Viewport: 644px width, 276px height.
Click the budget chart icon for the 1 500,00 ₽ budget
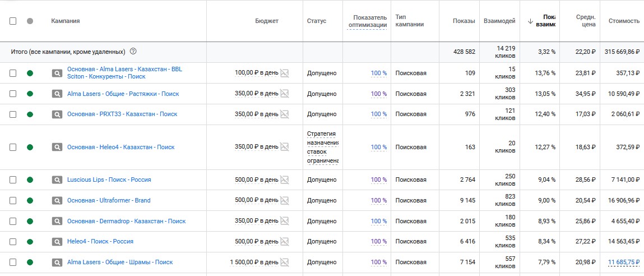tap(284, 262)
